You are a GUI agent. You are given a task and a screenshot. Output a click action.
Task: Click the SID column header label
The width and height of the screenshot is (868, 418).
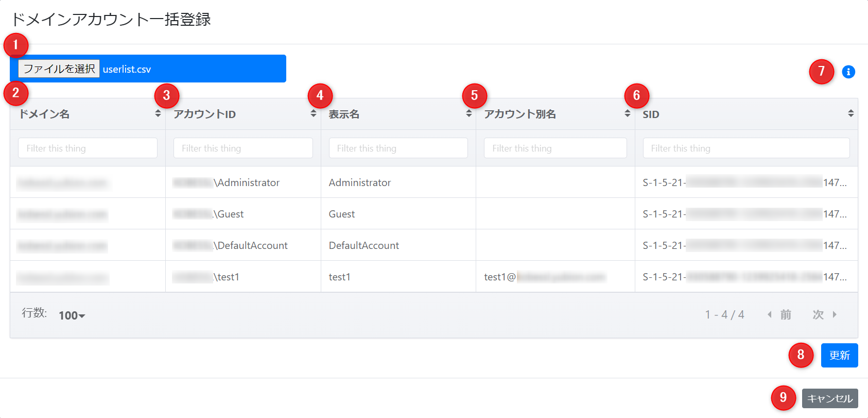pos(651,114)
